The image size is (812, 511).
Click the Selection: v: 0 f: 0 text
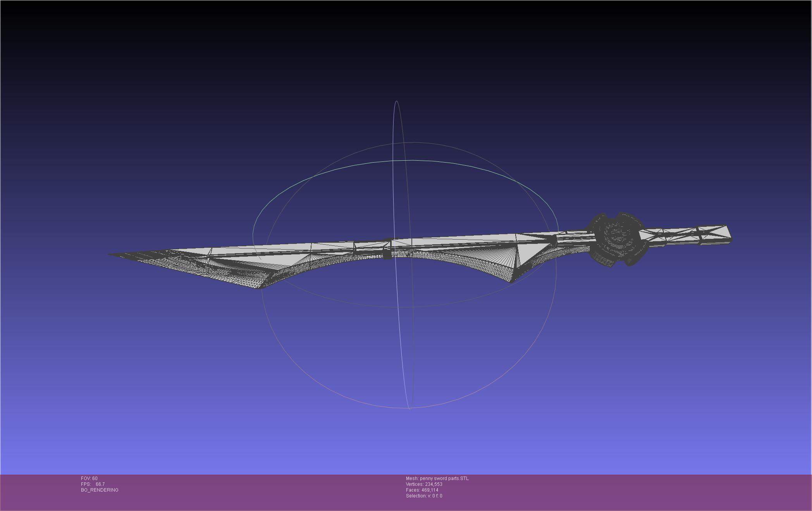(x=424, y=496)
